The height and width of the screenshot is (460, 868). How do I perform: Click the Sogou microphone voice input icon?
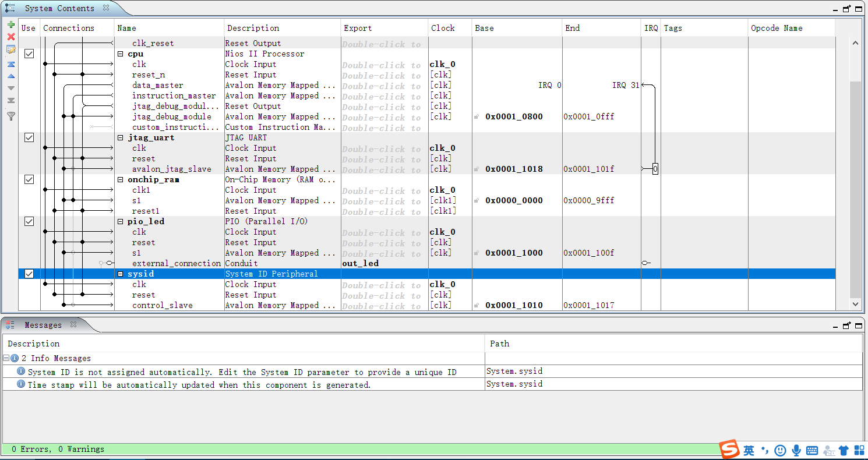coord(796,450)
